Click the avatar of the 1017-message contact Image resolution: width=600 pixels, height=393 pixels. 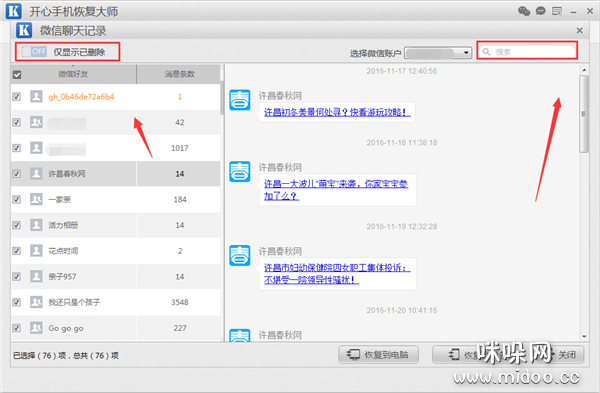36,148
